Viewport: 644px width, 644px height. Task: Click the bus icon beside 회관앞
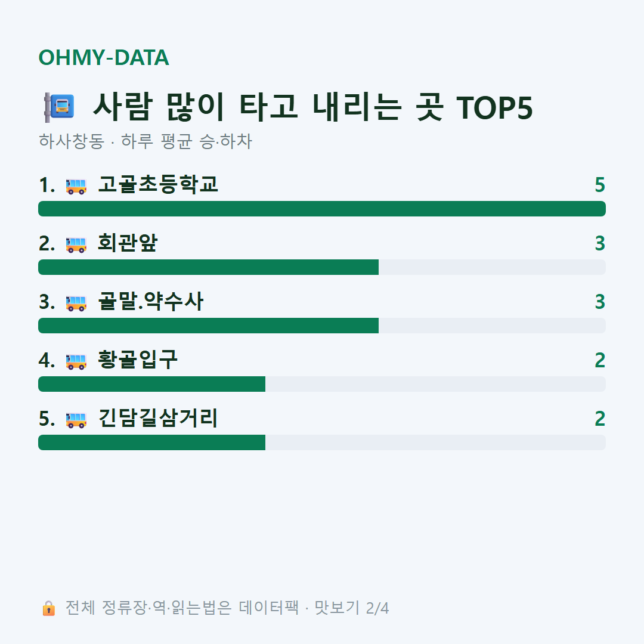(x=76, y=244)
